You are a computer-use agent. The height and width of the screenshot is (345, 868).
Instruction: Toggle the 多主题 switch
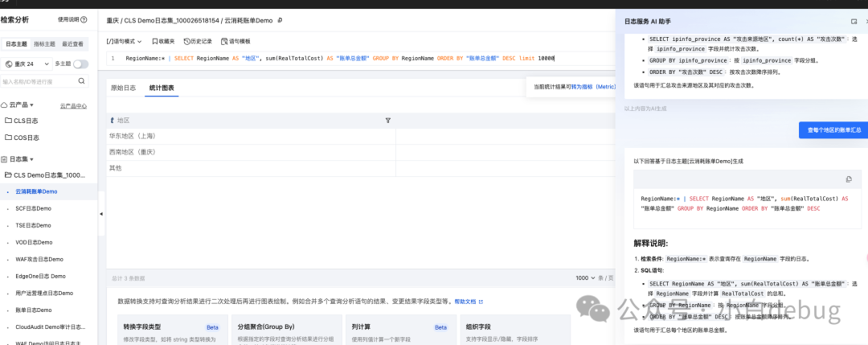81,64
